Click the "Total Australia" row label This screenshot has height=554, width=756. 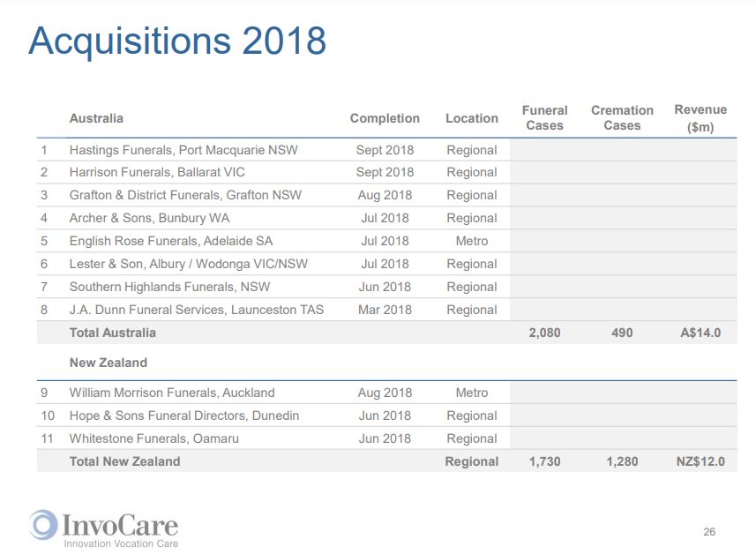tap(113, 333)
